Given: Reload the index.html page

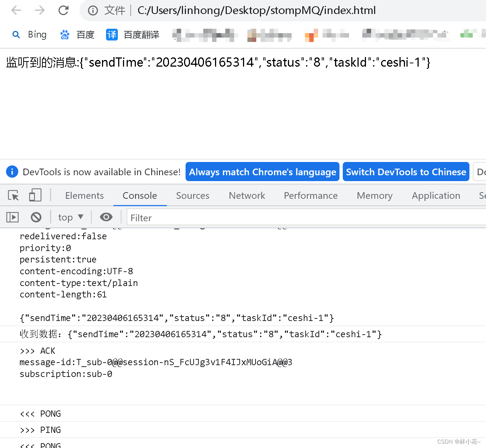Looking at the screenshot, I should [x=64, y=10].
